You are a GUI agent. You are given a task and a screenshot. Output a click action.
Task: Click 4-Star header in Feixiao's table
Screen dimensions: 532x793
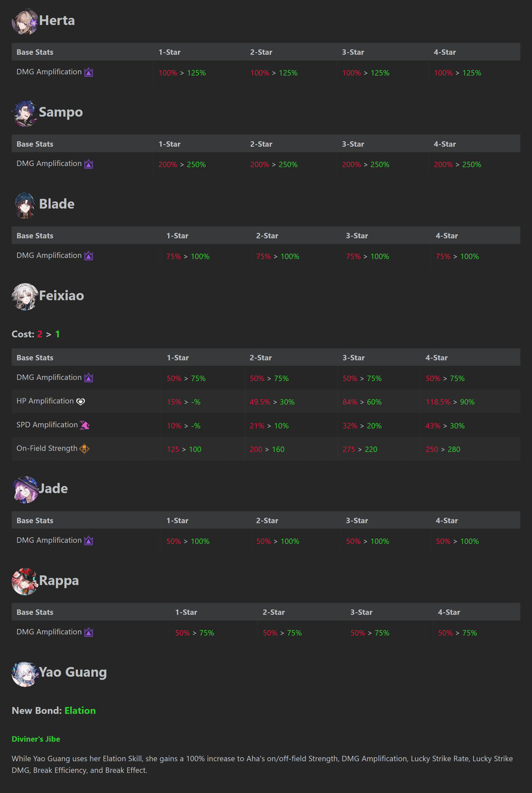coord(436,358)
